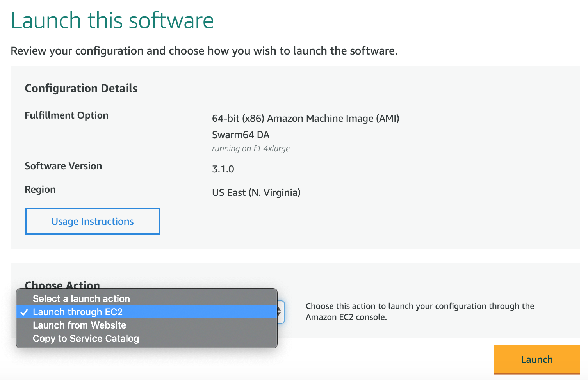Viewport: 588px width, 380px height.
Task: Pick 'Launch from Website' option
Action: click(147, 325)
